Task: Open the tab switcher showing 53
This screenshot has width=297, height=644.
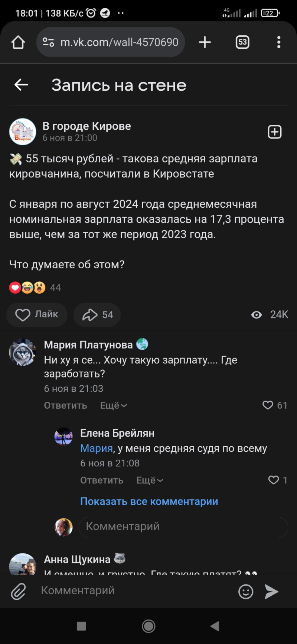Action: click(242, 42)
